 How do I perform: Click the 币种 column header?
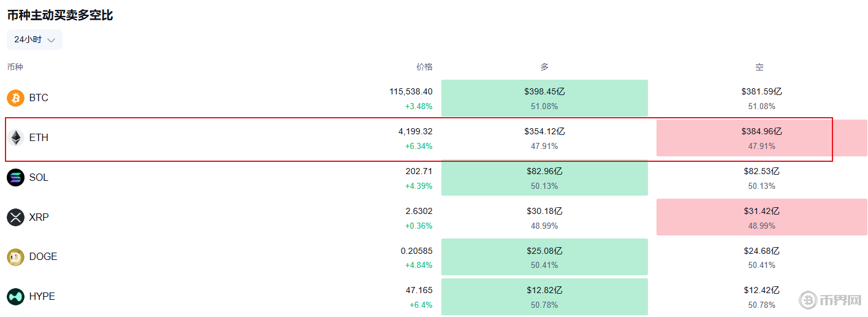click(x=15, y=67)
